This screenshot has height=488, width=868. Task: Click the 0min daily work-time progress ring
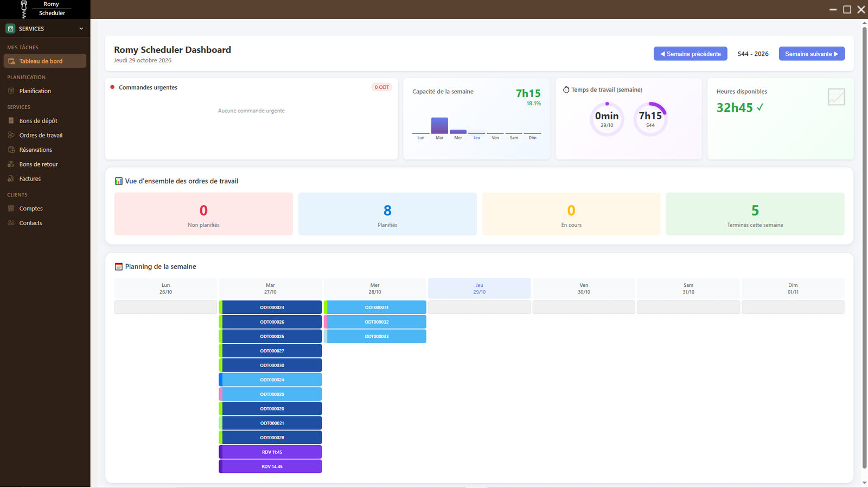[x=607, y=119]
